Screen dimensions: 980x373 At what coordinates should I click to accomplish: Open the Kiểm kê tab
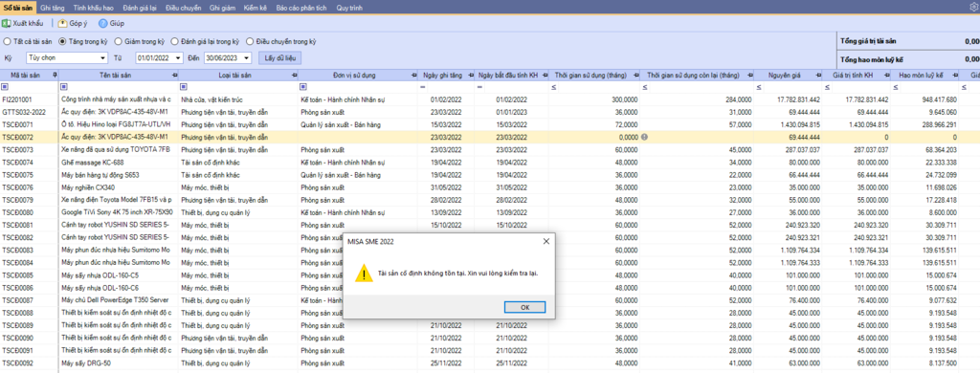(x=255, y=8)
